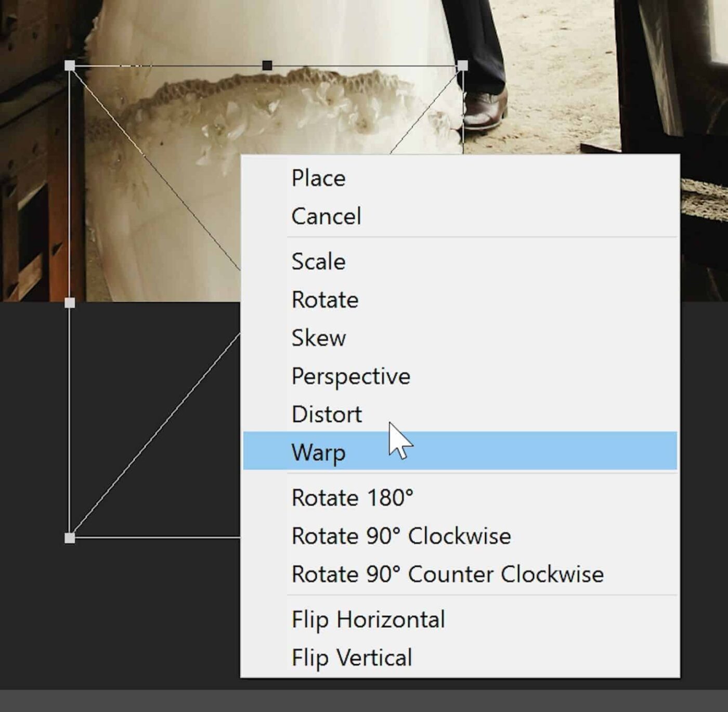The image size is (728, 712).
Task: Select Warp from the transform menu
Action: pos(319,452)
